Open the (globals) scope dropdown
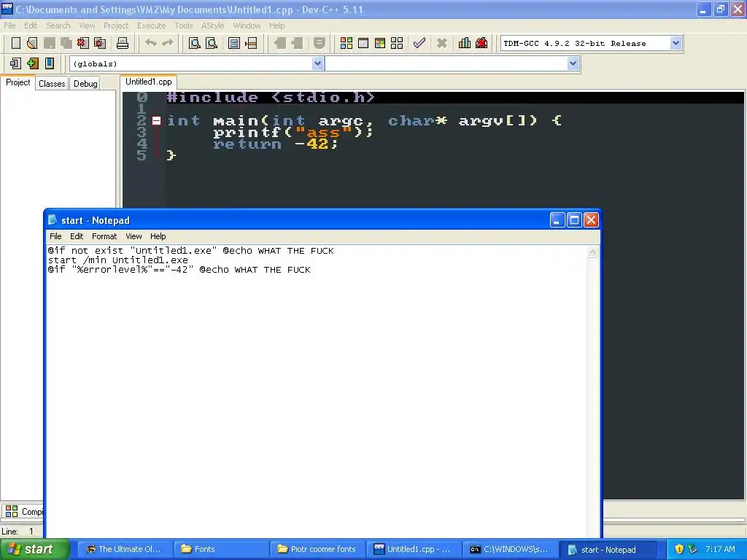 coord(318,63)
